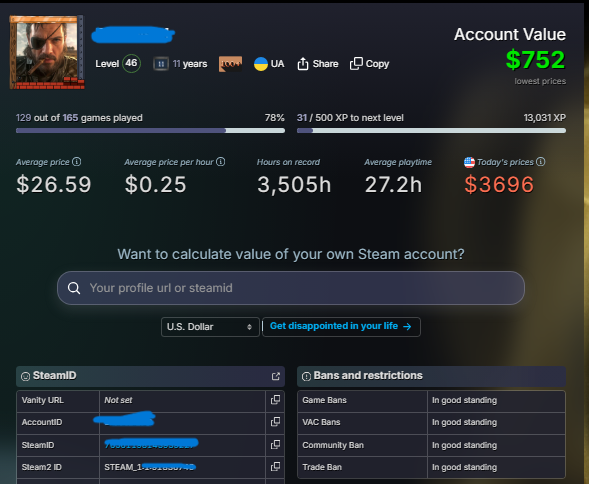This screenshot has height=484, width=589.
Task: Click Get disappointed in your life button
Action: pyautogui.click(x=341, y=327)
